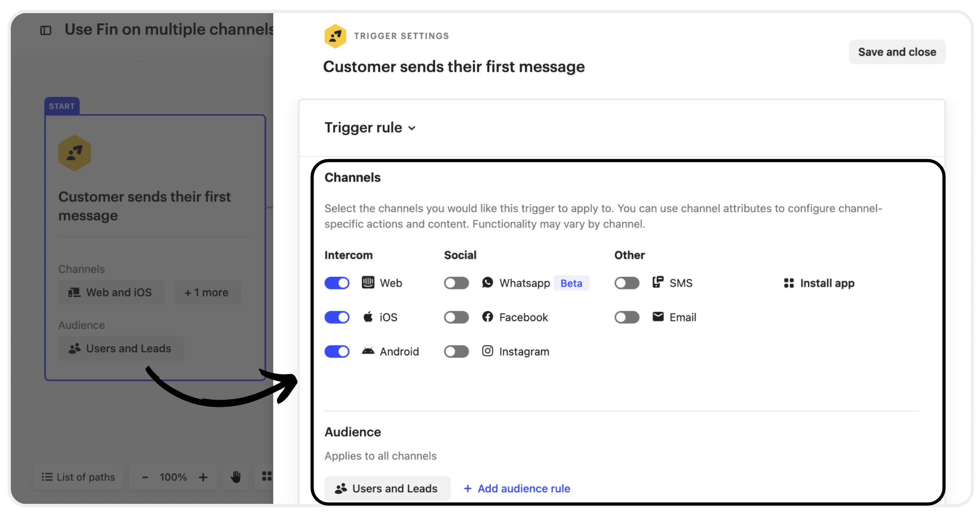This screenshot has width=980, height=513.
Task: Click the Instagram label
Action: (x=524, y=352)
